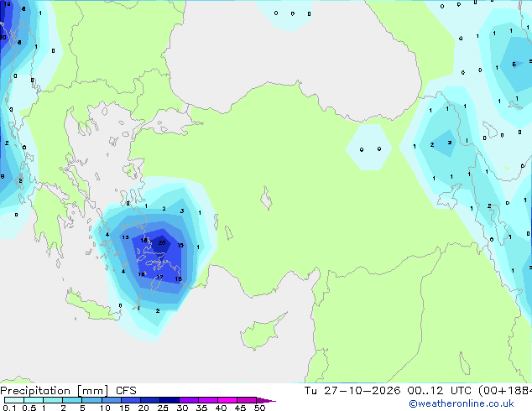The image size is (532, 411).
Task: Click the '3' precipitation value on map
Action: [x=182, y=211]
